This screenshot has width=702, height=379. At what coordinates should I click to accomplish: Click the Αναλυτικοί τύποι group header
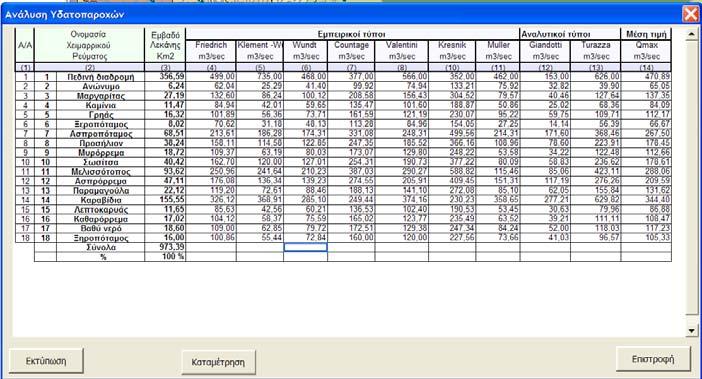click(x=556, y=34)
